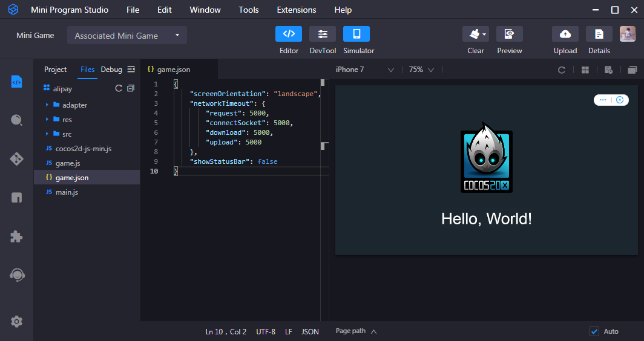Click the Upload cloud icon
This screenshot has height=341, width=644.
coord(565,34)
